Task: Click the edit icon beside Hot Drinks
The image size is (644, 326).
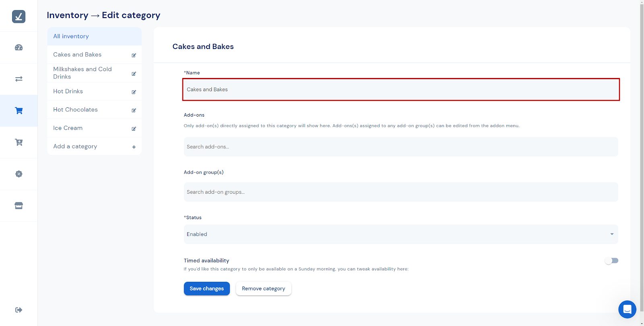Action: tap(134, 92)
